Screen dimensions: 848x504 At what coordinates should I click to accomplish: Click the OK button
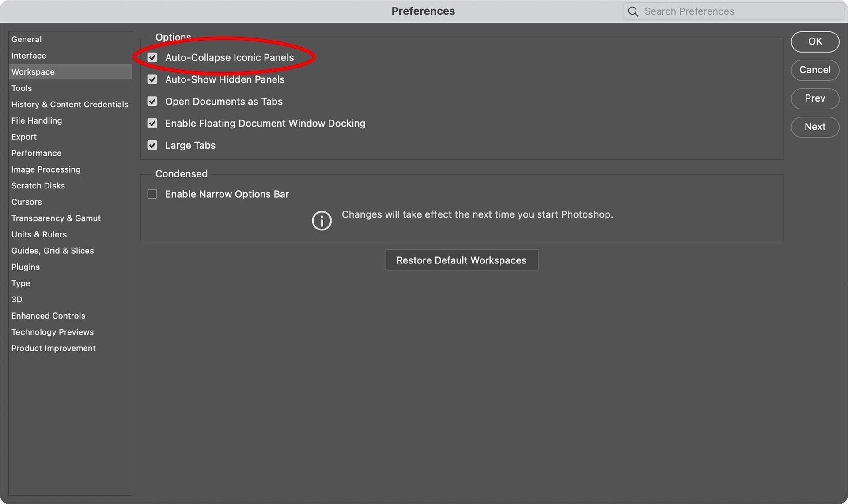[x=815, y=41]
